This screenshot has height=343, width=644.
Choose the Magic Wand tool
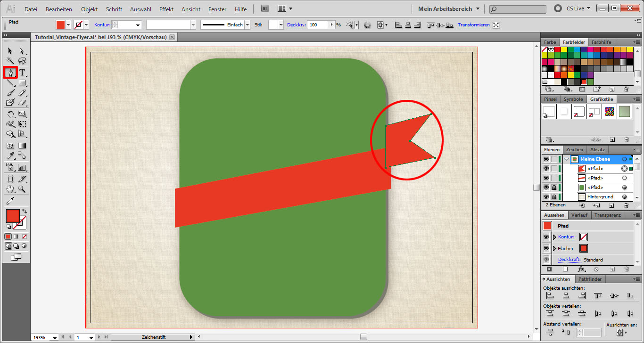point(10,61)
